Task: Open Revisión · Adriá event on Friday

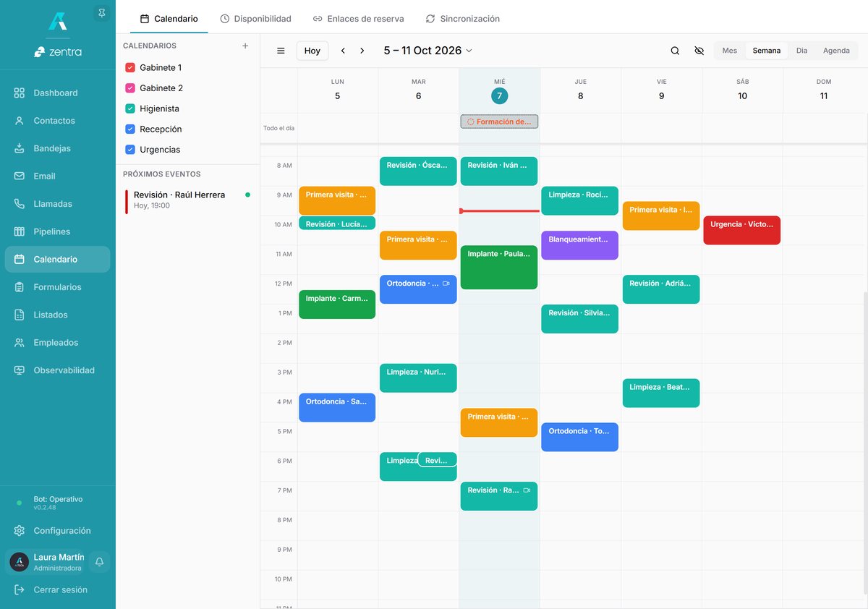Action: click(661, 289)
